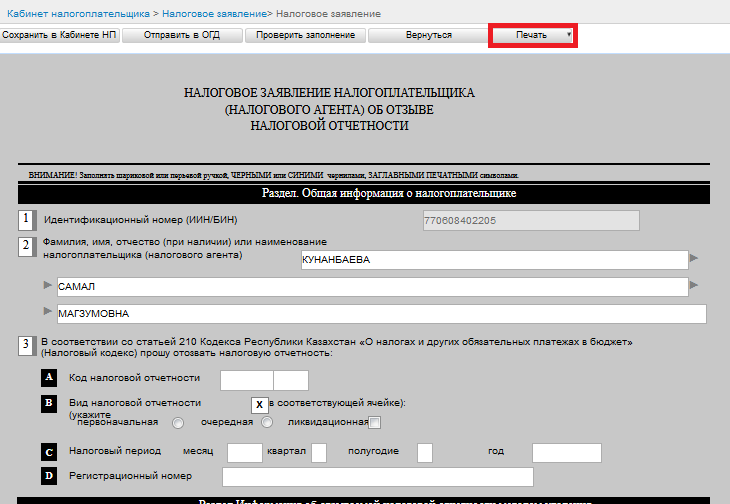The width and height of the screenshot is (730, 504).
Task: Focus the Код налоговой отчетности first field
Action: point(246,379)
